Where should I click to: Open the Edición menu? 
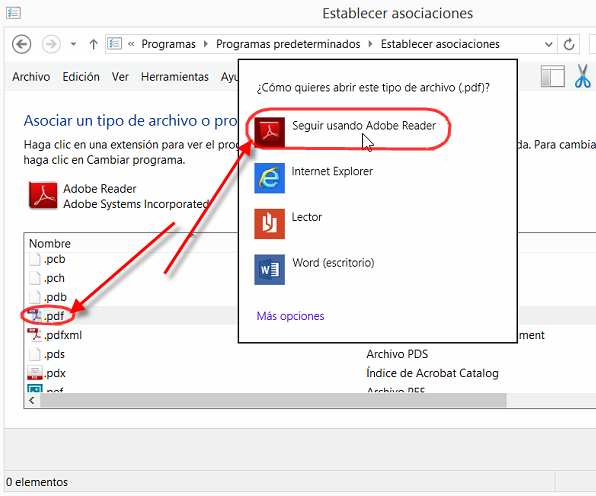click(81, 77)
